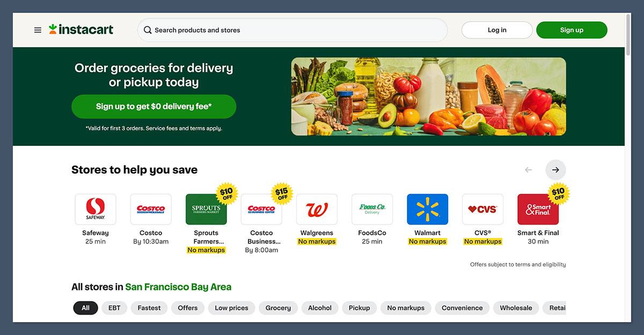
Task: Toggle the Pickup filter chip
Action: pos(359,308)
